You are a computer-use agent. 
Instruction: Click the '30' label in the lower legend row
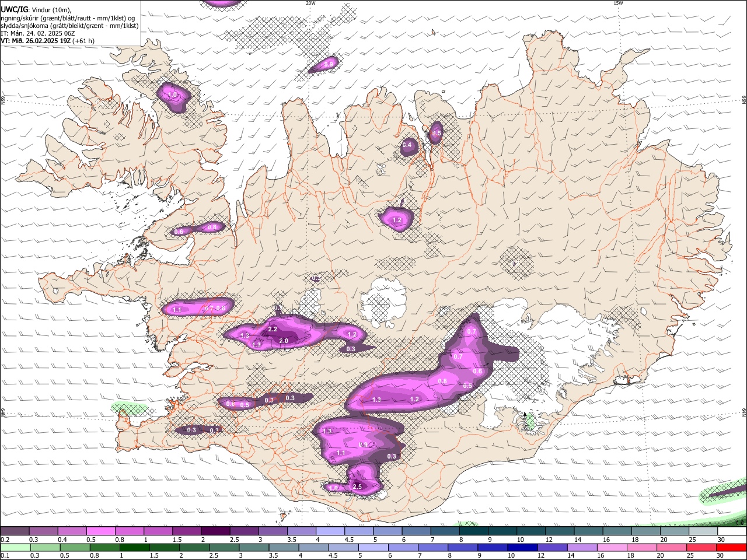(721, 556)
